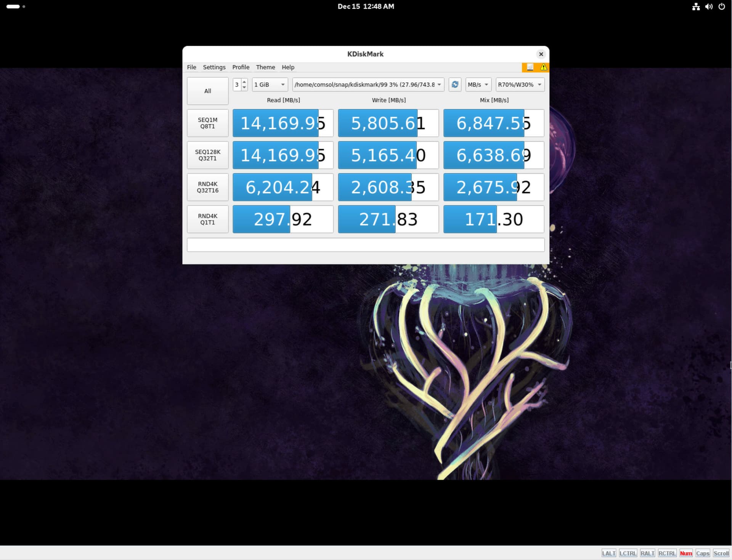Toggle the Num lock indicator
This screenshot has width=732, height=560.
click(686, 553)
